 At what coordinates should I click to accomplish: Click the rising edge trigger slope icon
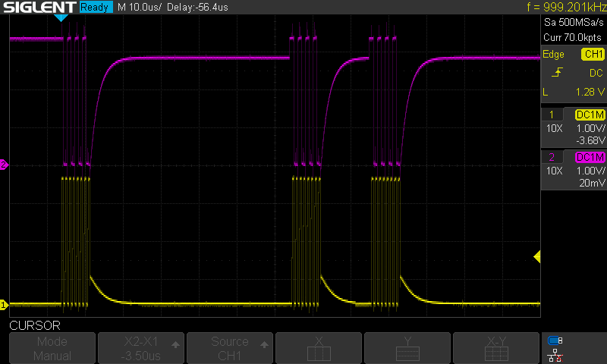pyautogui.click(x=557, y=72)
